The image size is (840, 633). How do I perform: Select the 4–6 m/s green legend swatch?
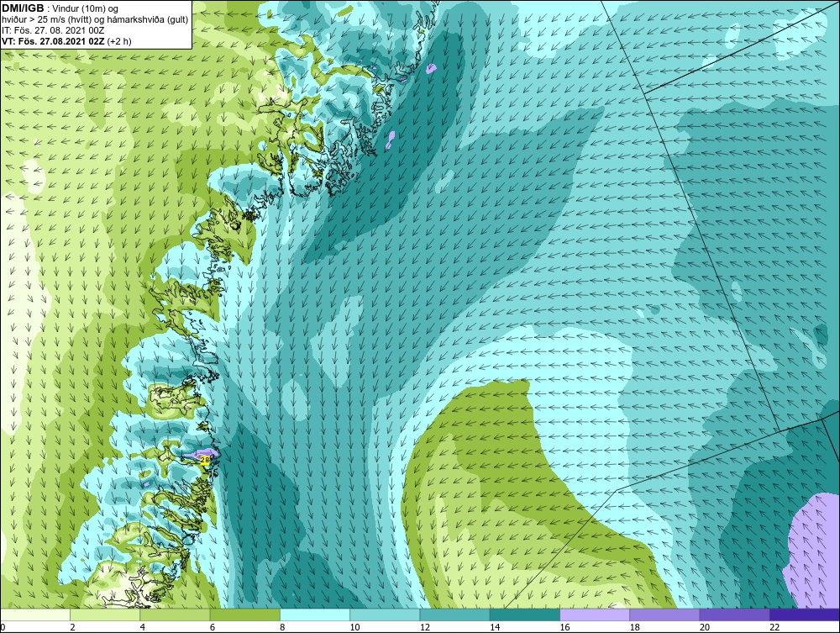click(176, 615)
